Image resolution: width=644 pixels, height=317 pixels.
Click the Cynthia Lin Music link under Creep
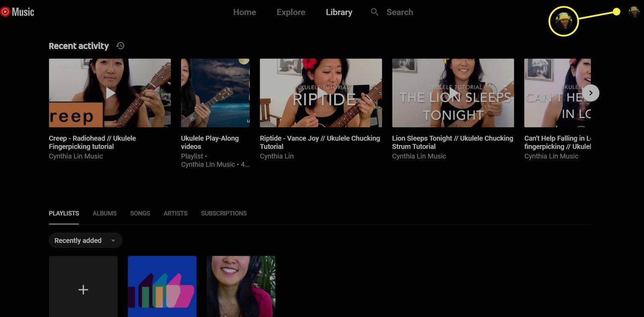(76, 156)
